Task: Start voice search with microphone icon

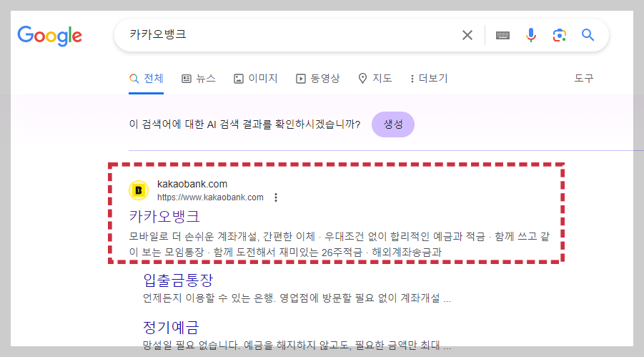Action: [x=531, y=35]
